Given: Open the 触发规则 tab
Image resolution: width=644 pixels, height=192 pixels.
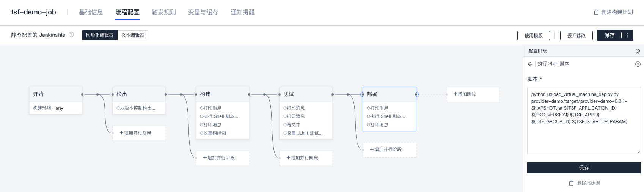Looking at the screenshot, I should (164, 12).
